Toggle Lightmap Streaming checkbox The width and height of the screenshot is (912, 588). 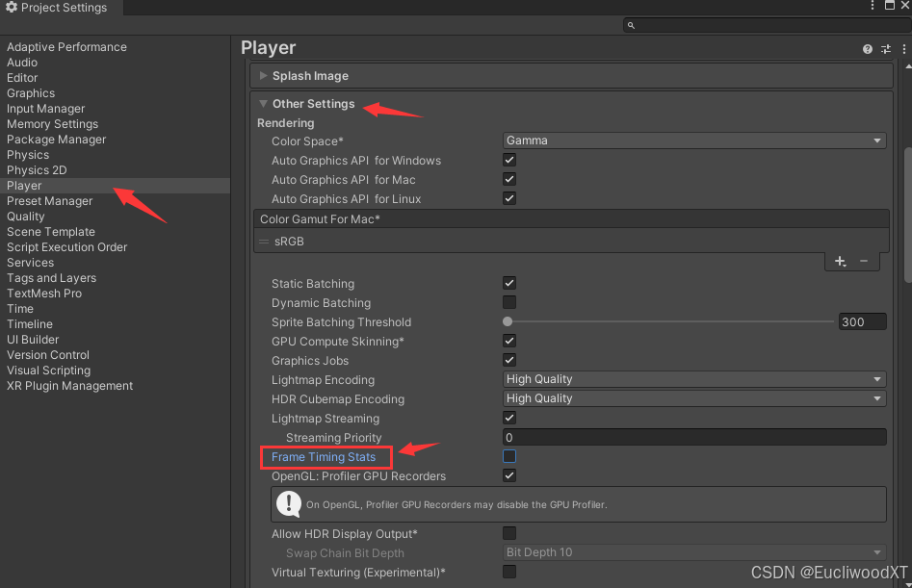click(x=508, y=417)
